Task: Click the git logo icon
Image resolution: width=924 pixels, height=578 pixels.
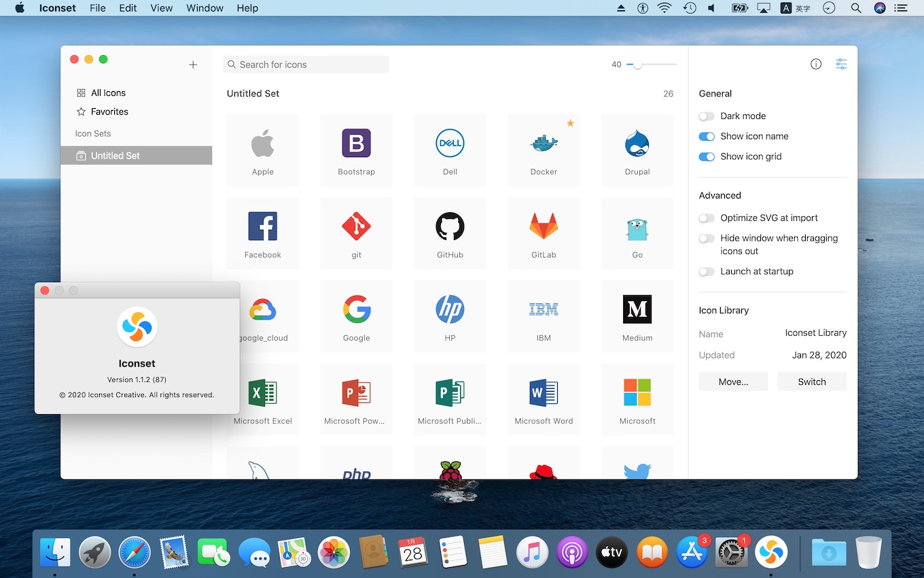Action: [x=357, y=226]
